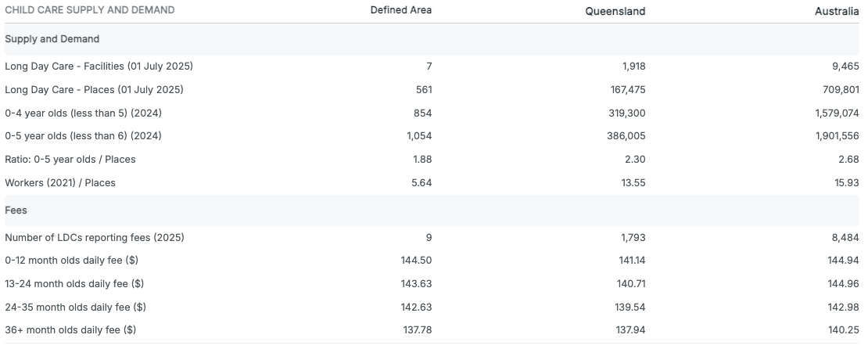Select the Number of LDCs reporting fees label
The height and width of the screenshot is (349, 868).
pos(95,237)
